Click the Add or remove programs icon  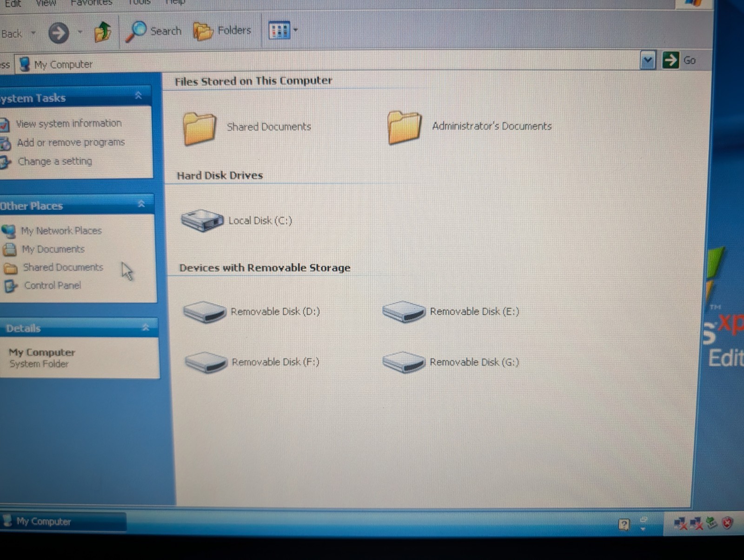(5, 143)
